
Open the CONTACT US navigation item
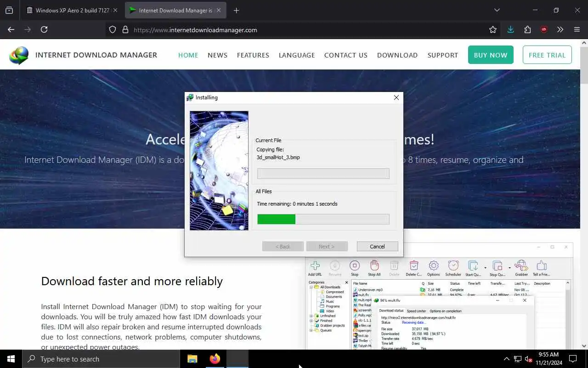pyautogui.click(x=346, y=55)
